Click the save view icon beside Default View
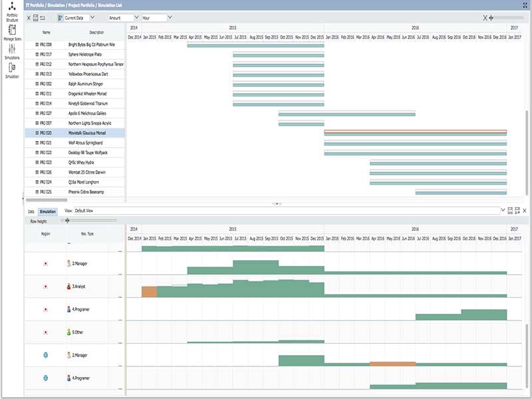Screen dimensions: 532x399 [510, 211]
